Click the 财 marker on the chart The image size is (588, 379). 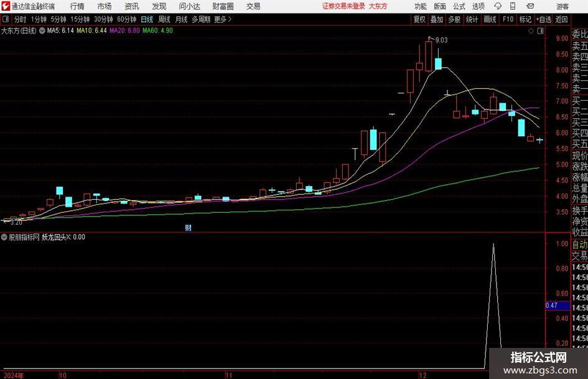click(x=189, y=227)
